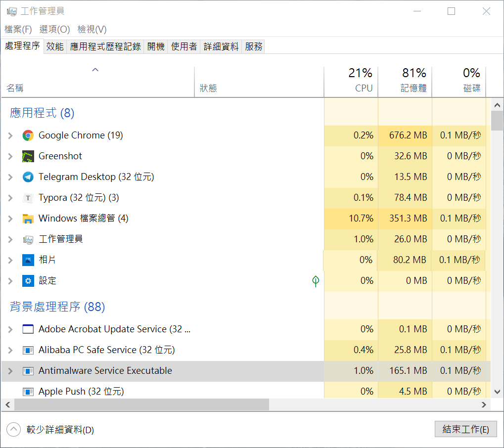
Task: Select the Apple Push (32 位元) row name
Action: click(x=81, y=392)
